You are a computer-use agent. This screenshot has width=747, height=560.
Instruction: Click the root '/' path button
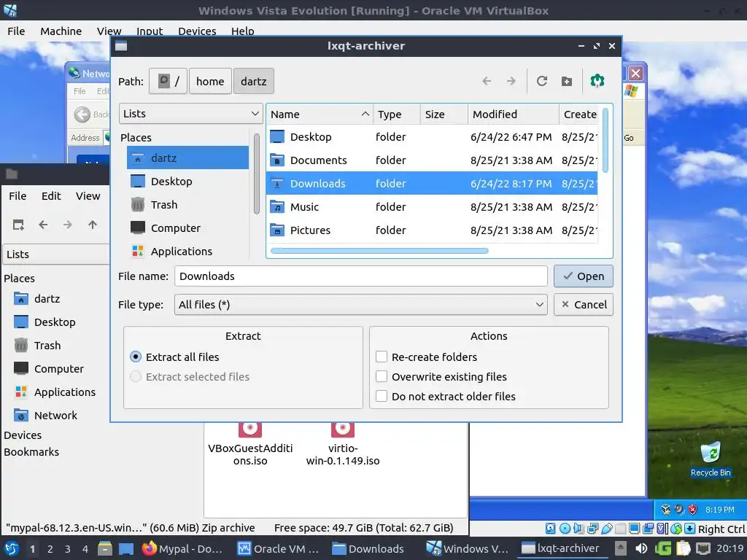pyautogui.click(x=169, y=82)
